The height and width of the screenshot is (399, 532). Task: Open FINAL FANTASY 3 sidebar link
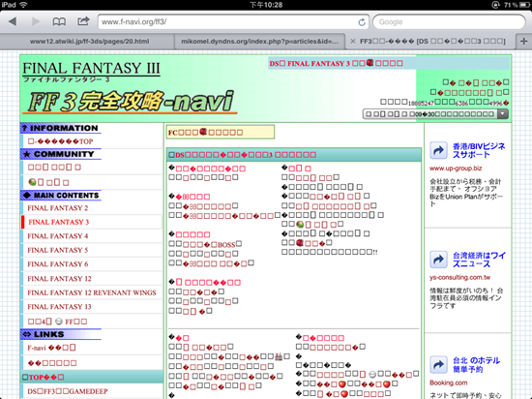58,222
